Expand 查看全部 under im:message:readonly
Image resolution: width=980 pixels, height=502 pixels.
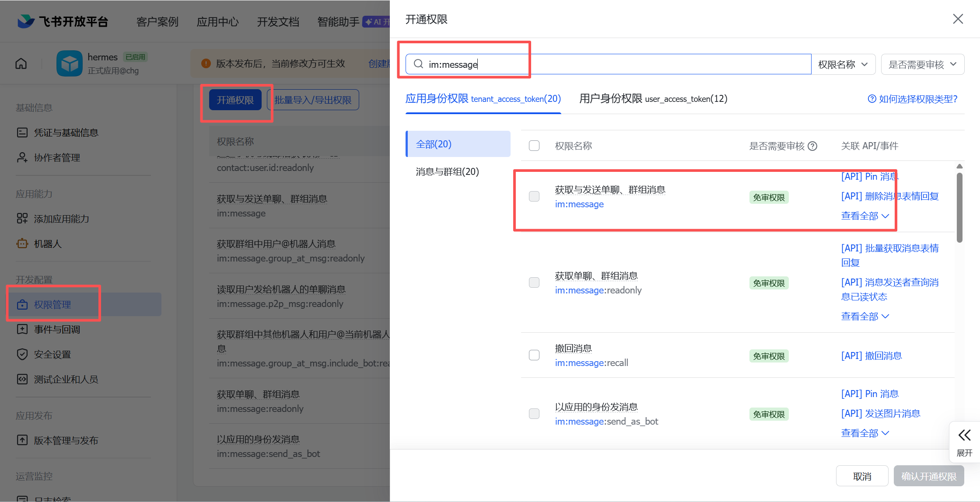pyautogui.click(x=864, y=316)
